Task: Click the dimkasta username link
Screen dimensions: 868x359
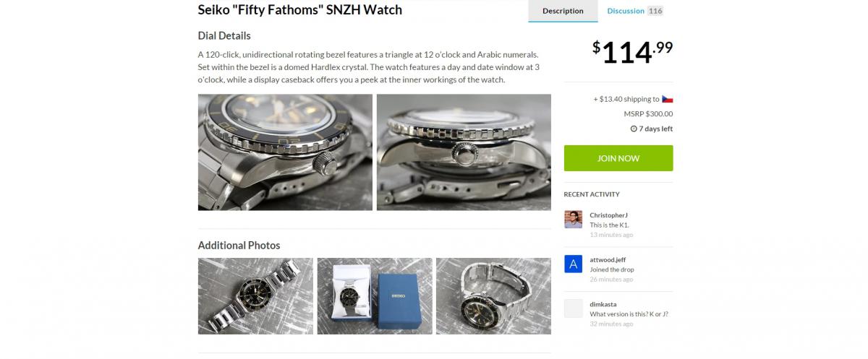Action: (x=603, y=304)
